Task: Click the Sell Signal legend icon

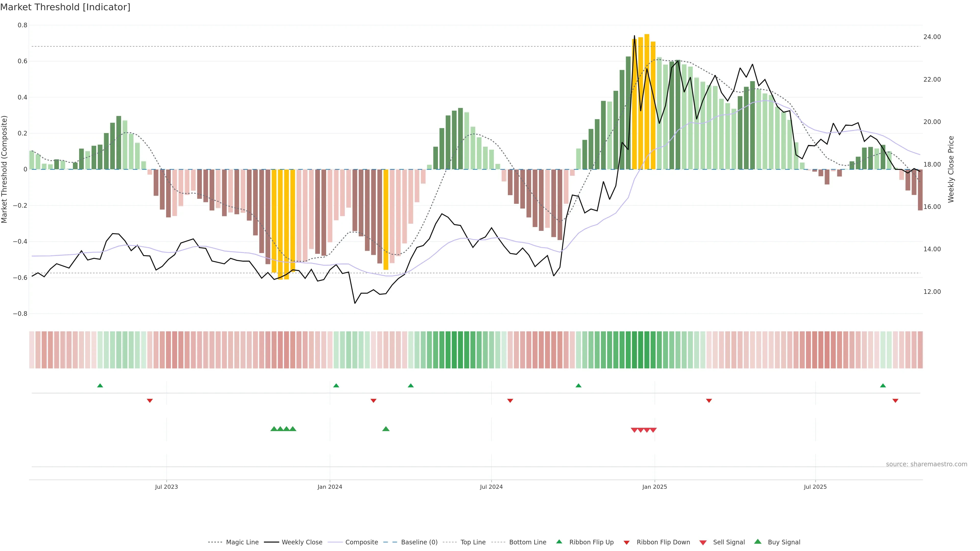Action: [703, 543]
